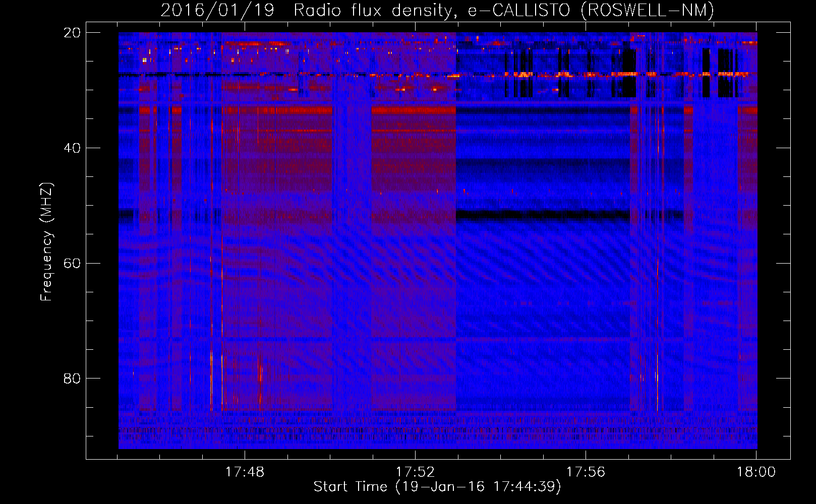This screenshot has width=816, height=504.
Task: Click the time tick label "17:48"
Action: (x=245, y=472)
